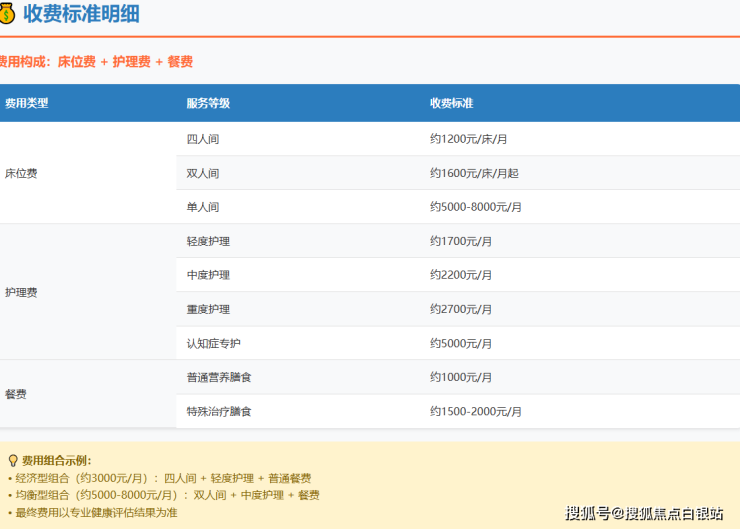The image size is (740, 529).
Task: Click the 护理费 category cell
Action: click(21, 292)
